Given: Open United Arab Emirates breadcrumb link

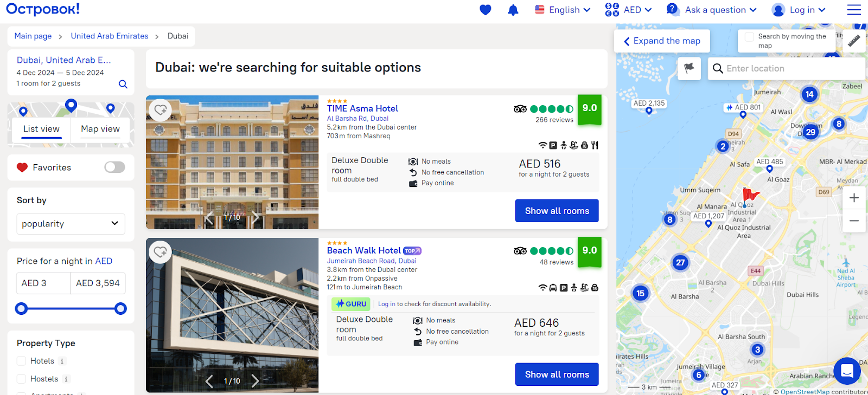Looking at the screenshot, I should click(110, 36).
